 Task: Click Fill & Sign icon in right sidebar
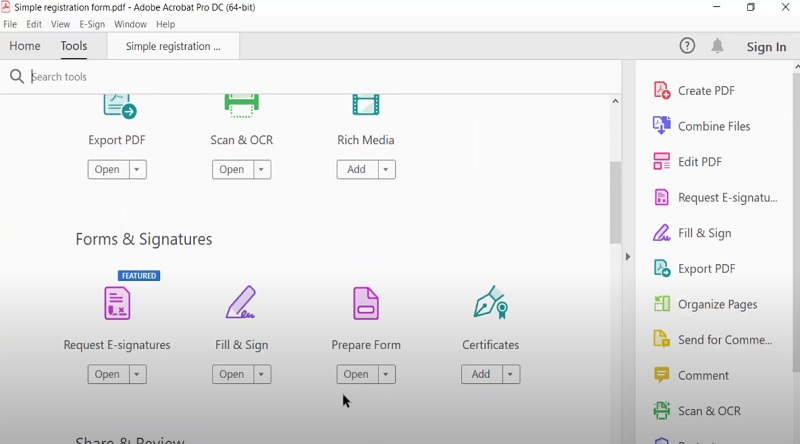pyautogui.click(x=662, y=233)
